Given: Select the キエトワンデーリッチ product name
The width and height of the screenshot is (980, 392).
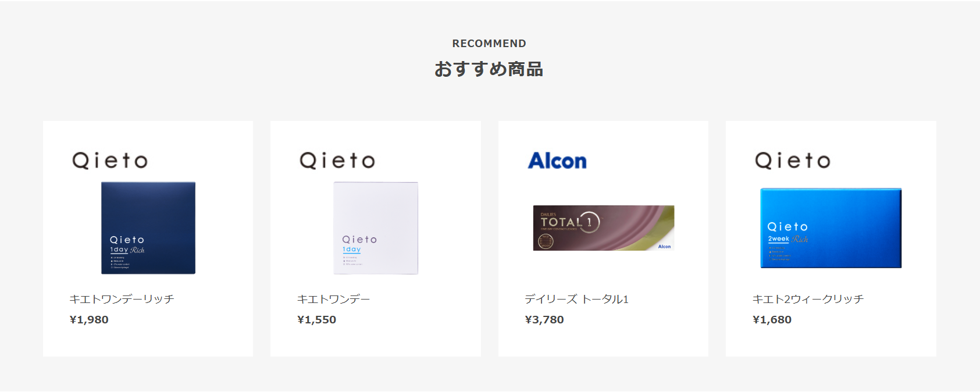Looking at the screenshot, I should pyautogui.click(x=122, y=299).
